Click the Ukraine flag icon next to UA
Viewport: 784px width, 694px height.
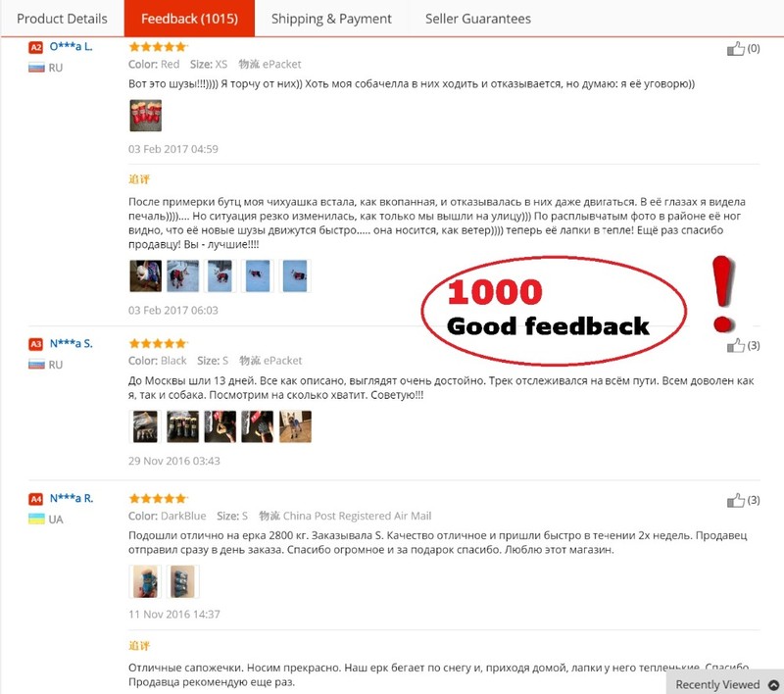(x=36, y=519)
